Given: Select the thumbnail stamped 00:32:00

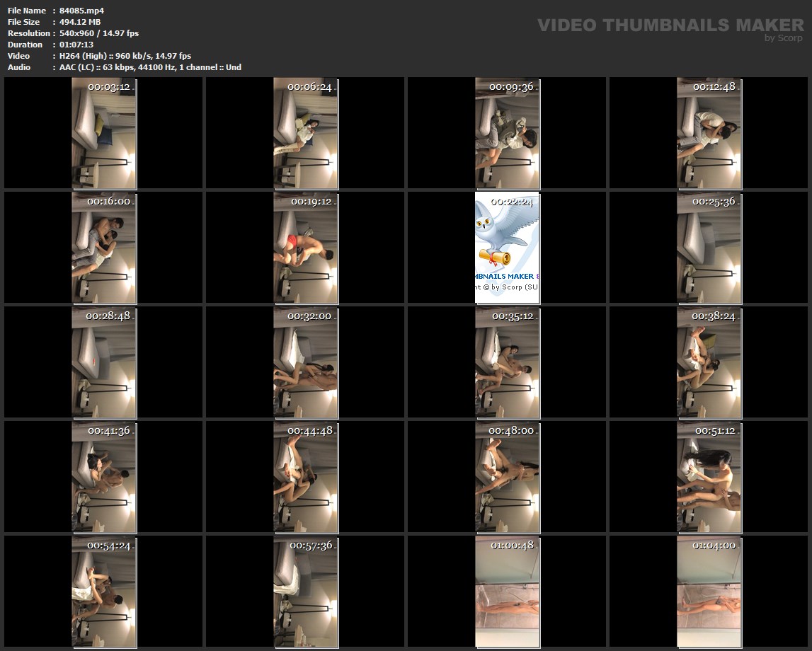Looking at the screenshot, I should click(x=306, y=362).
